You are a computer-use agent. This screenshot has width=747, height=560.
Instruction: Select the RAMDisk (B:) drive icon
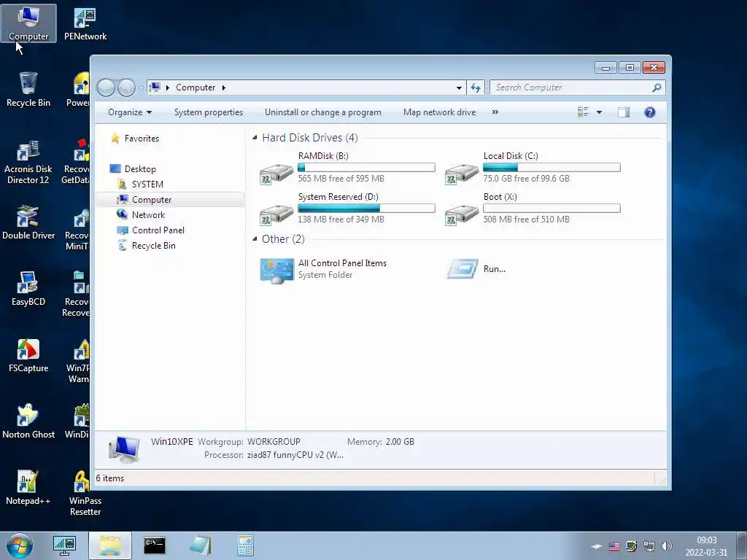click(x=276, y=174)
